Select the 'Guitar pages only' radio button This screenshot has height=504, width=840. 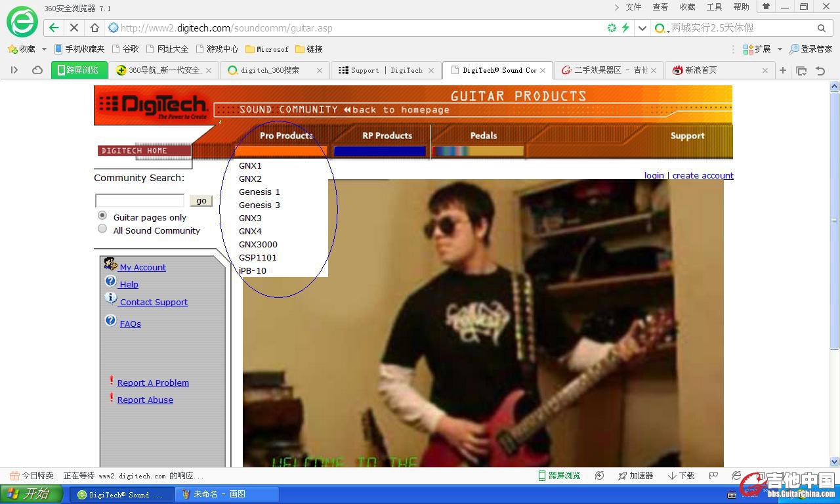[x=102, y=216]
